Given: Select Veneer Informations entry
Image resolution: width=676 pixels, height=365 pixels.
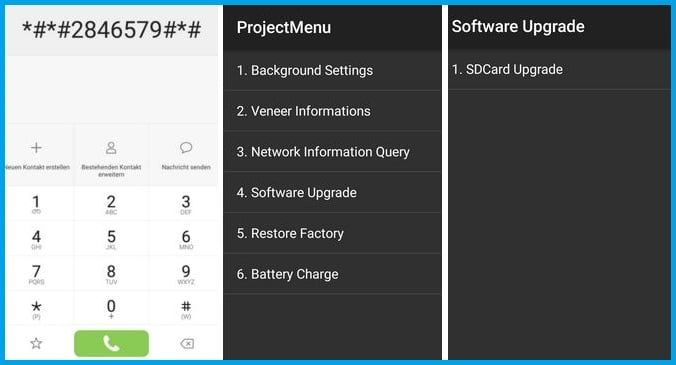Looking at the screenshot, I should [332, 111].
